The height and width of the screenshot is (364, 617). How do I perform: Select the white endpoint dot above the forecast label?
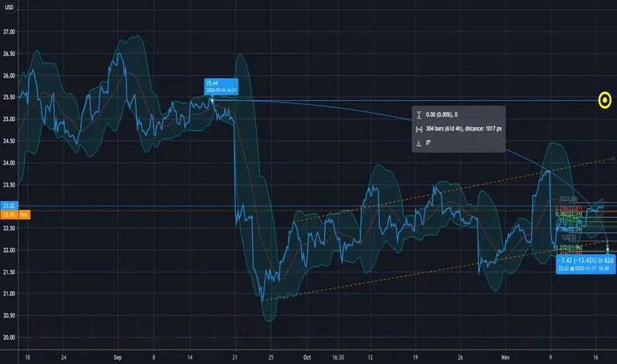click(608, 250)
